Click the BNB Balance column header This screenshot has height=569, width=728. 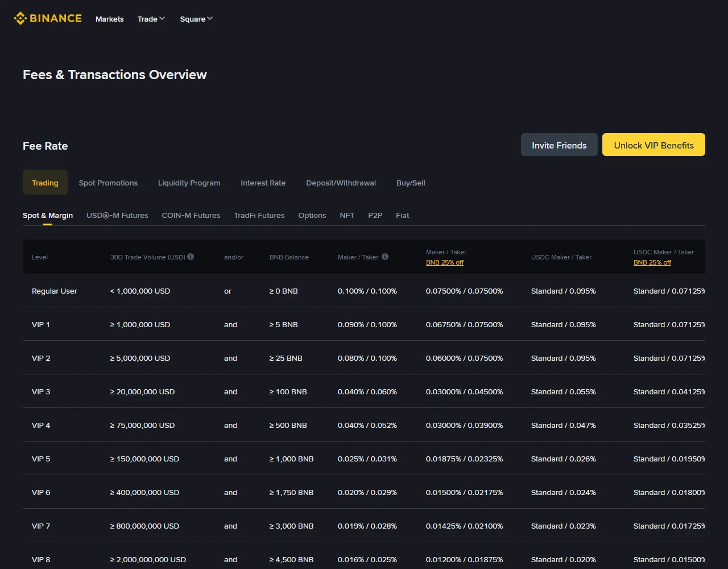coord(289,257)
